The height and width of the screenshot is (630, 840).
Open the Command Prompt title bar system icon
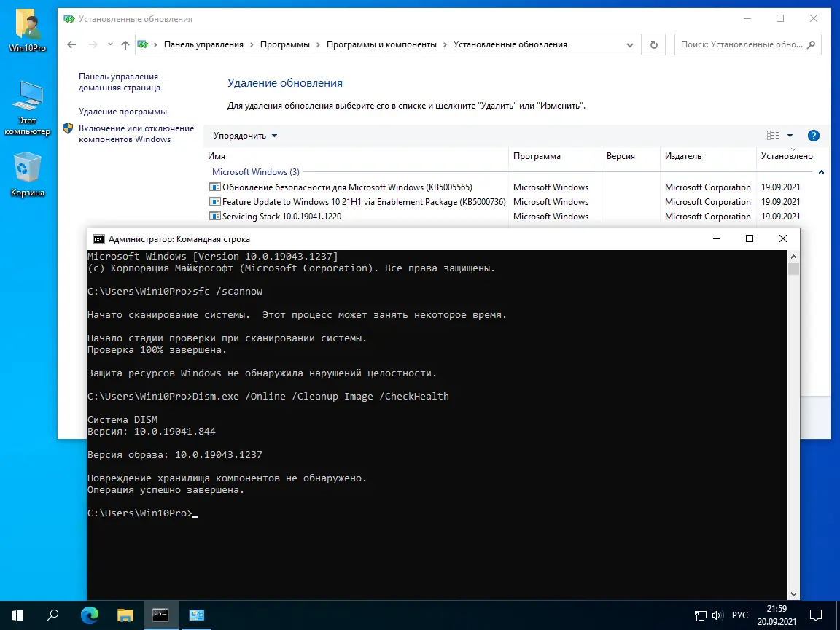tap(99, 239)
